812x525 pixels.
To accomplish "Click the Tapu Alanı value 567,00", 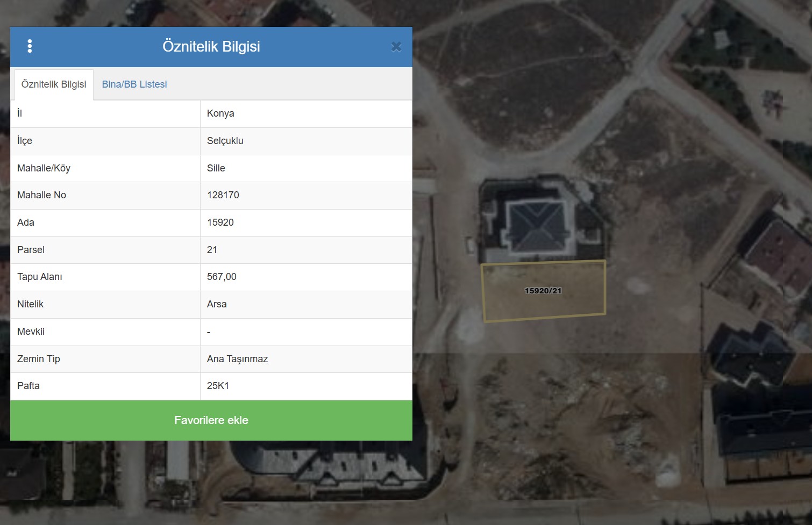I will click(x=222, y=277).
